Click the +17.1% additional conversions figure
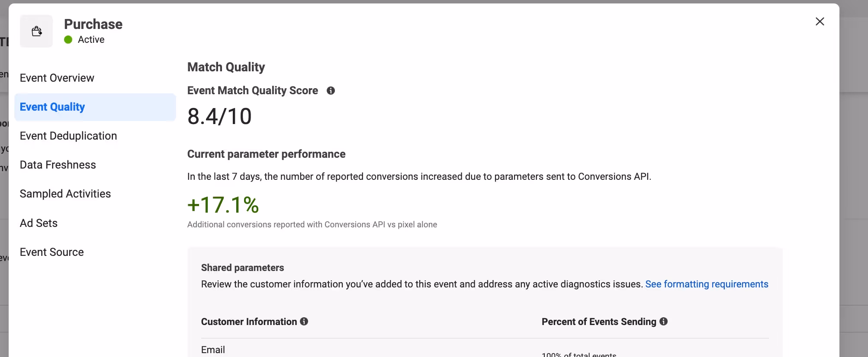Image resolution: width=868 pixels, height=357 pixels. click(x=223, y=205)
